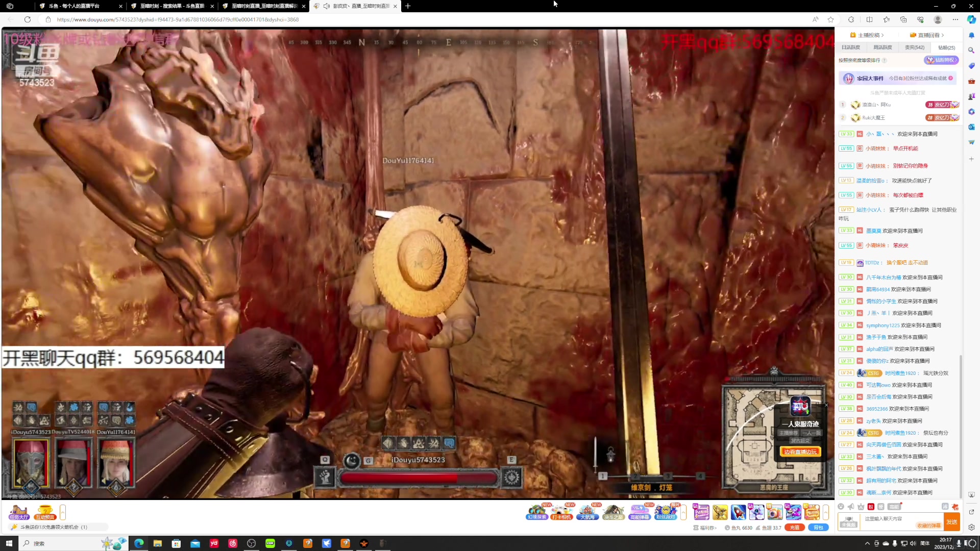980x551 pixels.
Task: Expand the left activity panel arrow
Action: [x=63, y=512]
